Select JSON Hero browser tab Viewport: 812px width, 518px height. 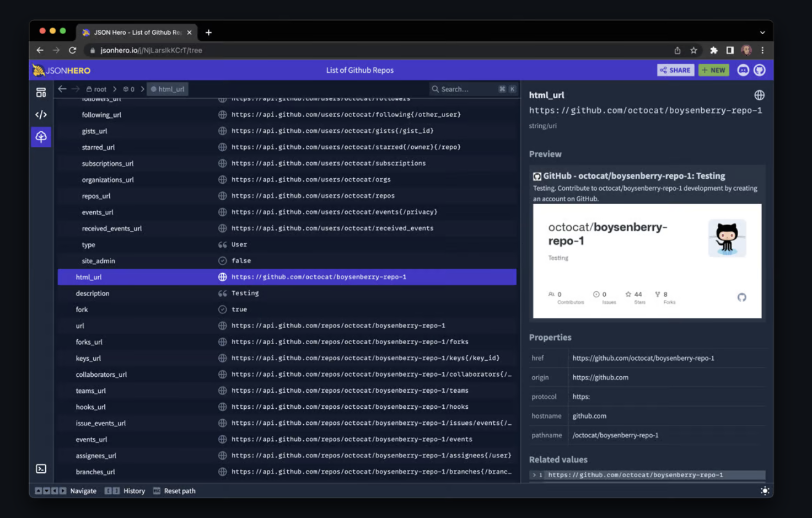click(x=137, y=33)
